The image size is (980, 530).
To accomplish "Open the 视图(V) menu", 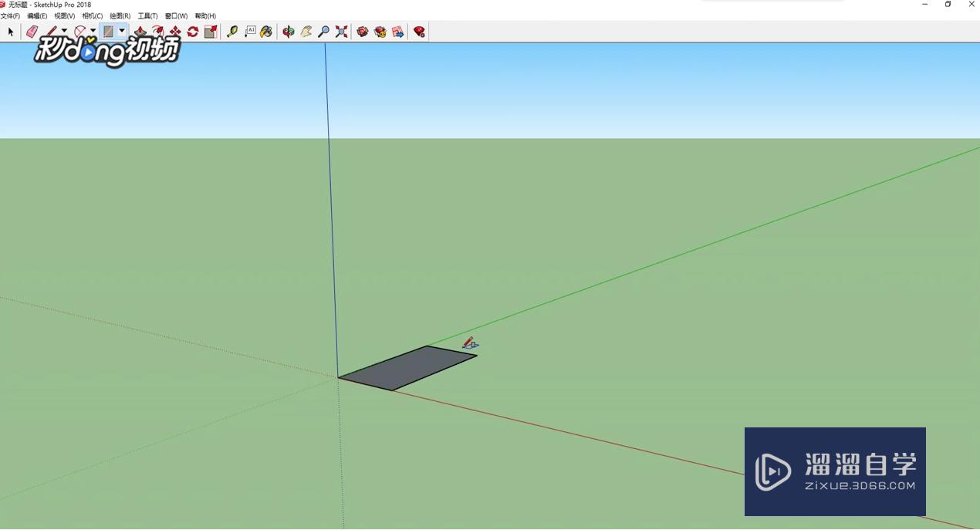I will tap(65, 15).
